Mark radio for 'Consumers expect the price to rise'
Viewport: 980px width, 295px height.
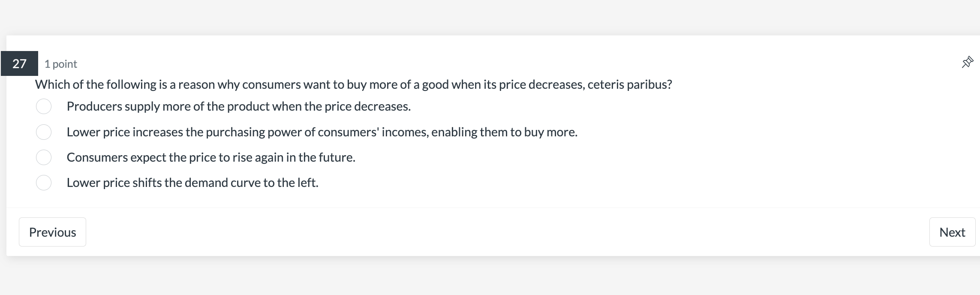44,157
